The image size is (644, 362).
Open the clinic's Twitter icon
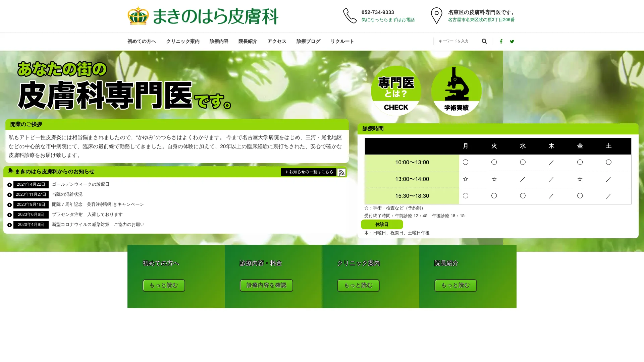coord(512,41)
